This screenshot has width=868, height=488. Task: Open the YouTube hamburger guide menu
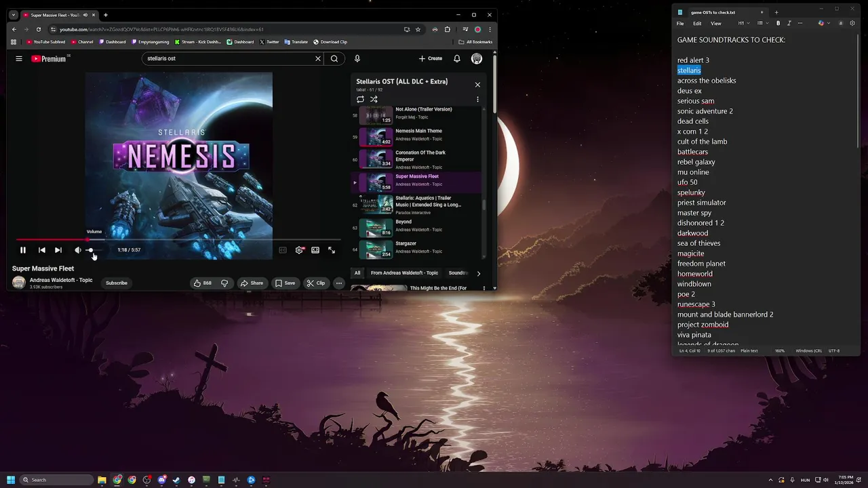pyautogui.click(x=19, y=59)
